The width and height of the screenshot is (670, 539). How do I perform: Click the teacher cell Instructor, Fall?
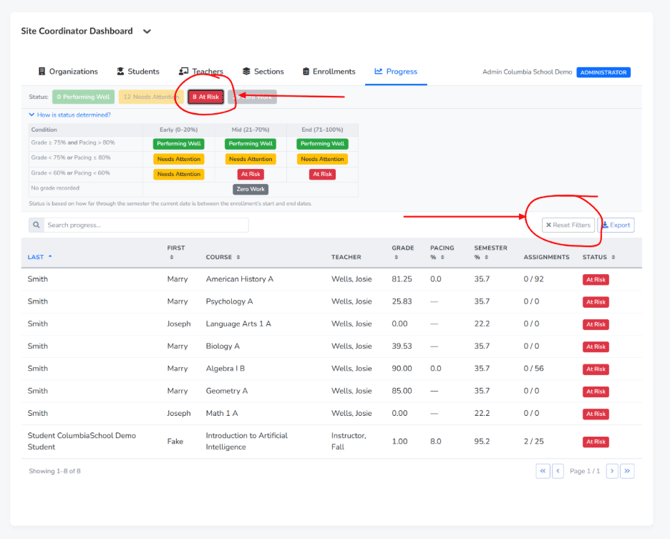pyautogui.click(x=348, y=441)
